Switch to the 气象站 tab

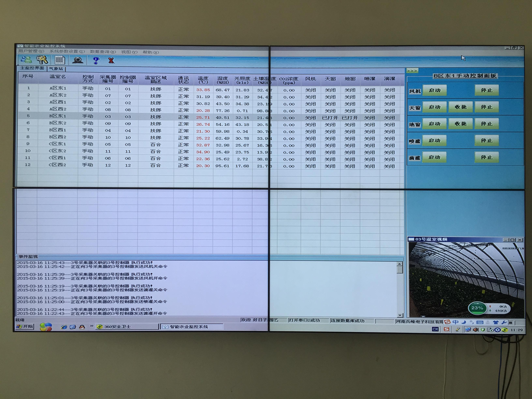[56, 69]
